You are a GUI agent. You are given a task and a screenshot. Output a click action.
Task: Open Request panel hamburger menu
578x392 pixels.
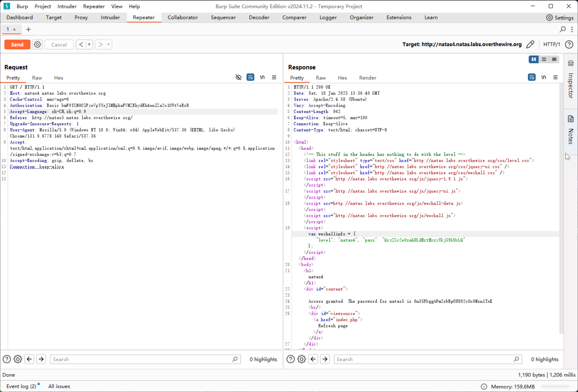pyautogui.click(x=274, y=77)
